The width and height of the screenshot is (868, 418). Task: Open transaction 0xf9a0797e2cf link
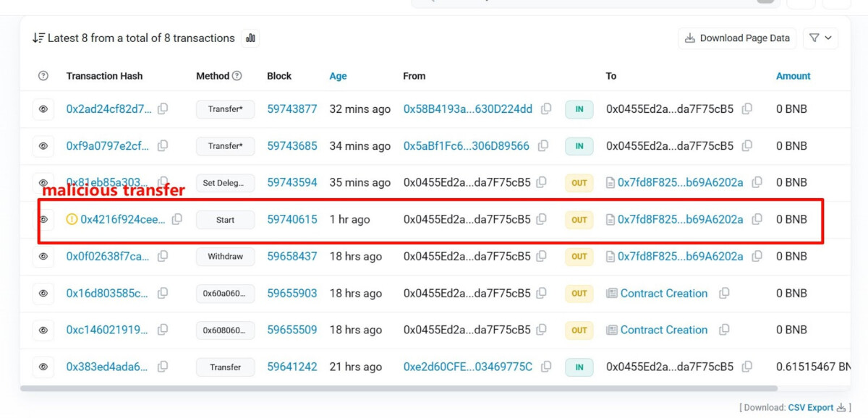[x=109, y=146]
